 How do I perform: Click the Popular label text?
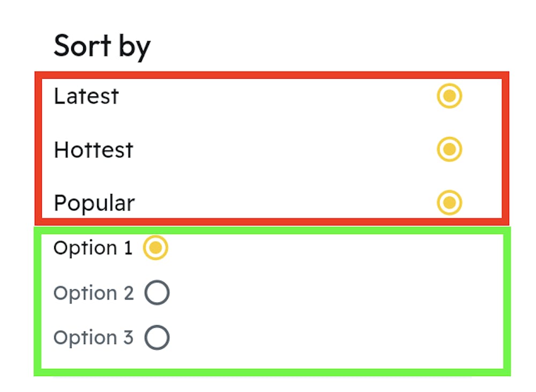pos(94,203)
